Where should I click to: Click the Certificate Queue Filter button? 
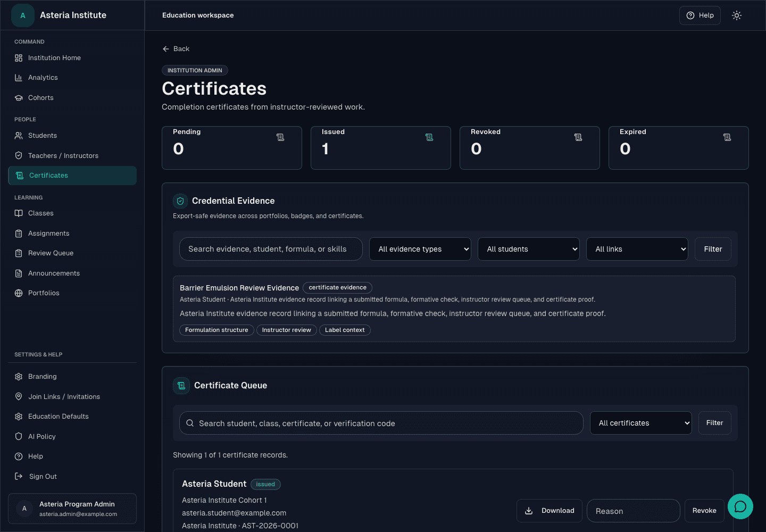(x=715, y=423)
